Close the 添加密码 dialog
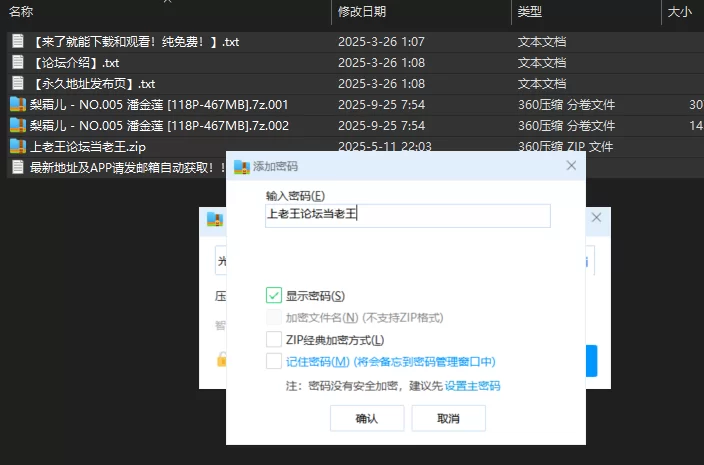The width and height of the screenshot is (704, 465). pyautogui.click(x=571, y=166)
